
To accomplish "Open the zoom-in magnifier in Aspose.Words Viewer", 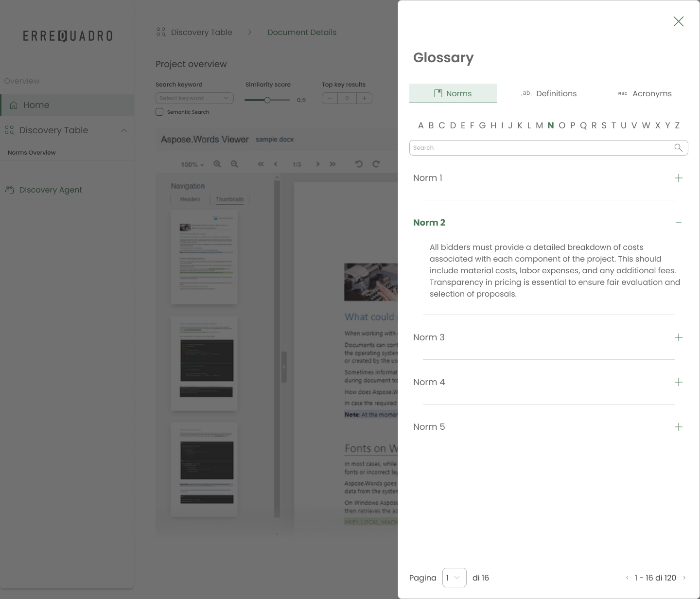I will click(x=217, y=164).
